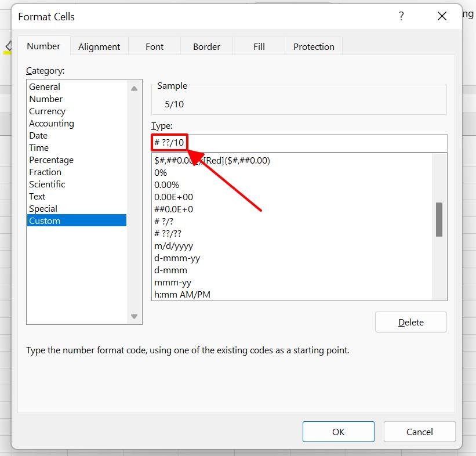Screen dimensions: 476x456
Task: Pick the Percentage category
Action: 77,160
